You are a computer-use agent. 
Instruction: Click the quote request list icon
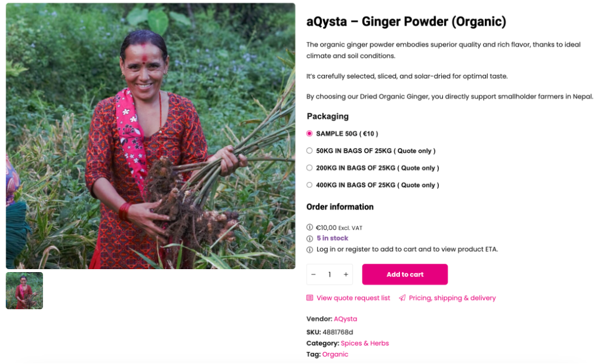(310, 298)
